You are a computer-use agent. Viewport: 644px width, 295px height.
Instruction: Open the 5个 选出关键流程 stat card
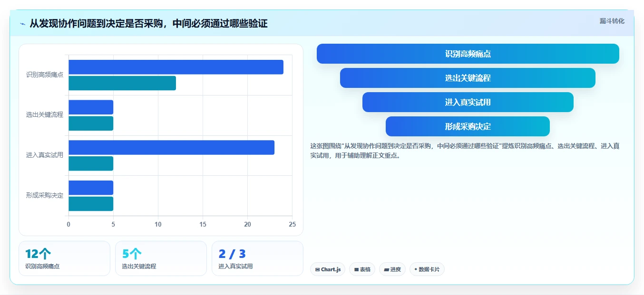(161, 258)
